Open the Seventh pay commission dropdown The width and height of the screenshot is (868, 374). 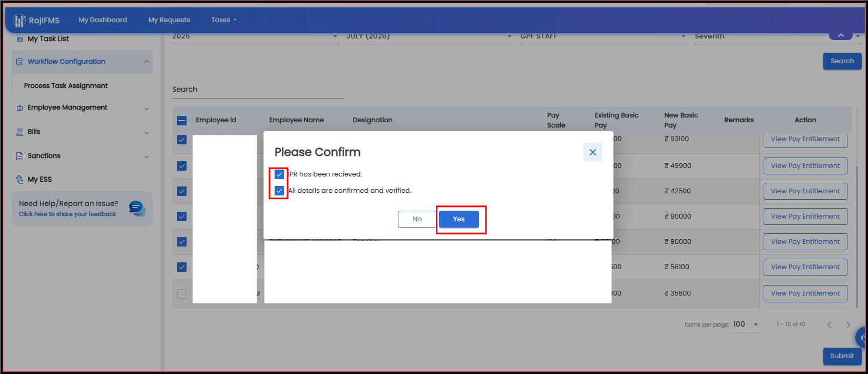click(777, 36)
